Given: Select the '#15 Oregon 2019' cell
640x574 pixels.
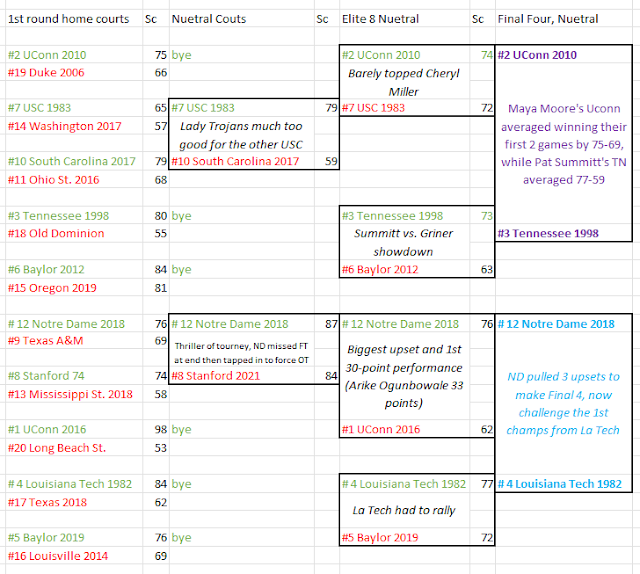Looking at the screenshot, I should coord(74,288).
